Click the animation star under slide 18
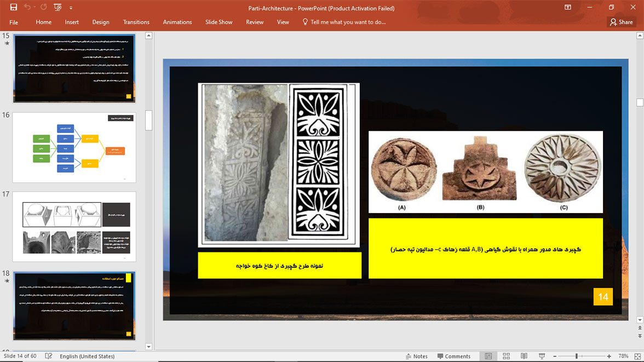The width and height of the screenshot is (644, 362). click(x=7, y=280)
